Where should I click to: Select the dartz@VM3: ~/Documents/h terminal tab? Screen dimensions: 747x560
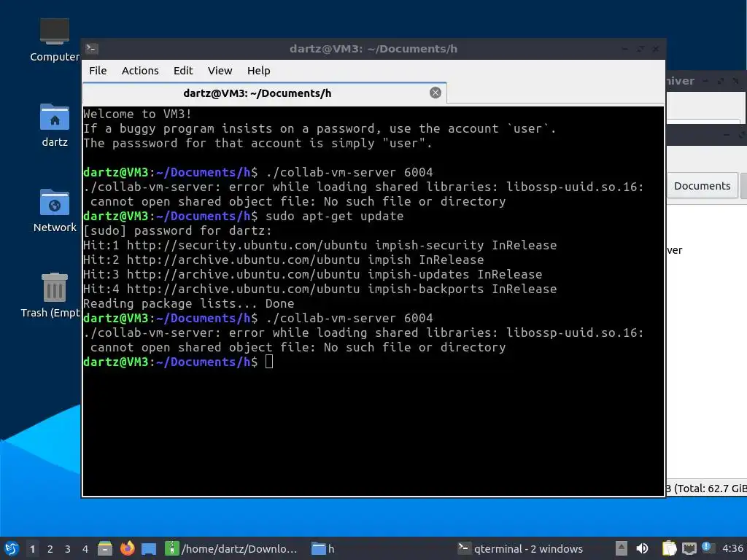(x=264, y=93)
